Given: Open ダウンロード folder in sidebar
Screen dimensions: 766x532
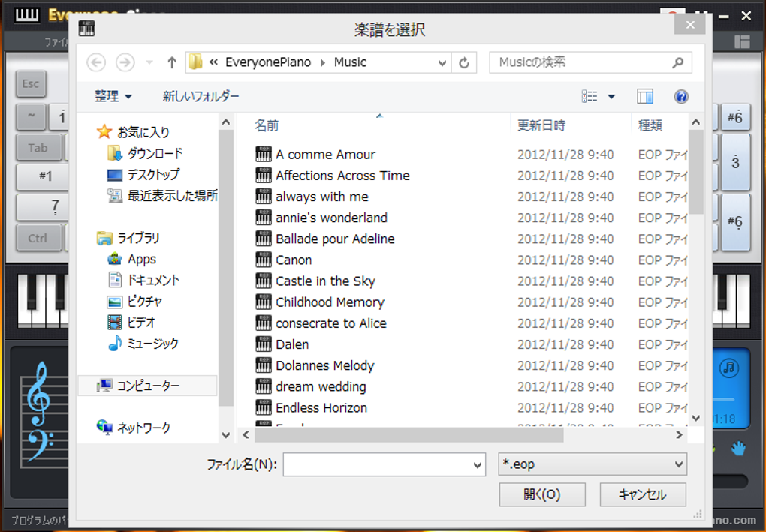Looking at the screenshot, I should pyautogui.click(x=145, y=153).
